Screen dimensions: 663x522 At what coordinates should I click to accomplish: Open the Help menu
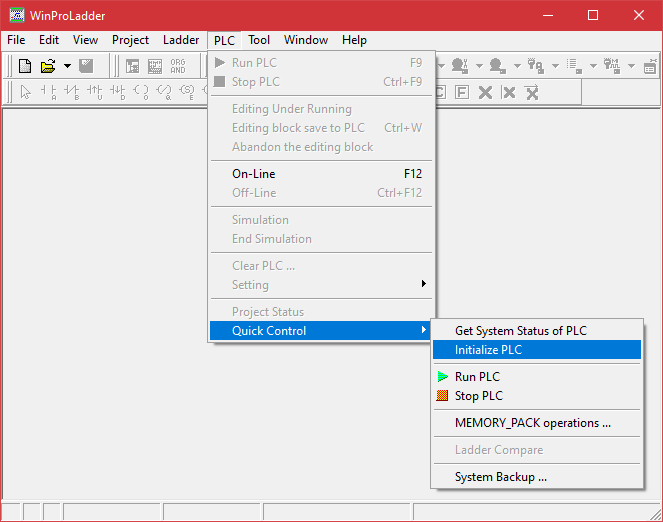[x=354, y=40]
